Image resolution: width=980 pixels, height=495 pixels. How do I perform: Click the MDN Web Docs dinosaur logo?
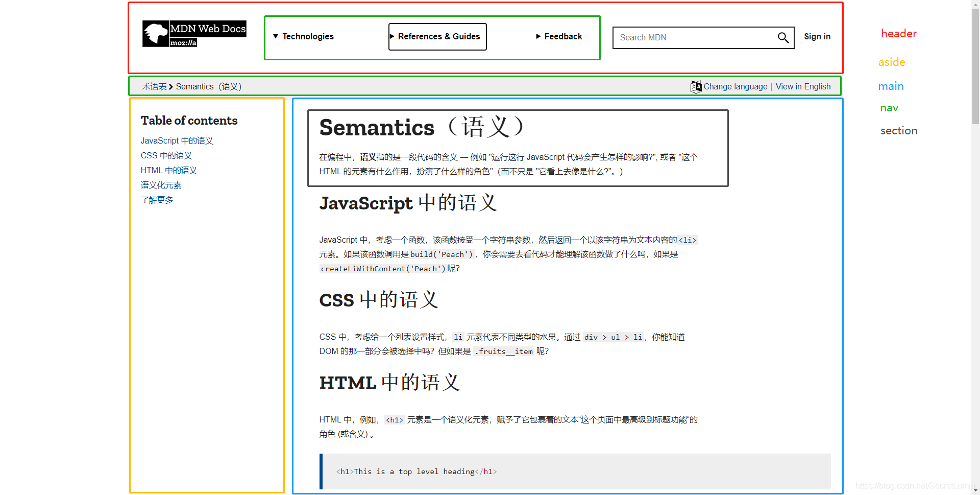coord(194,34)
